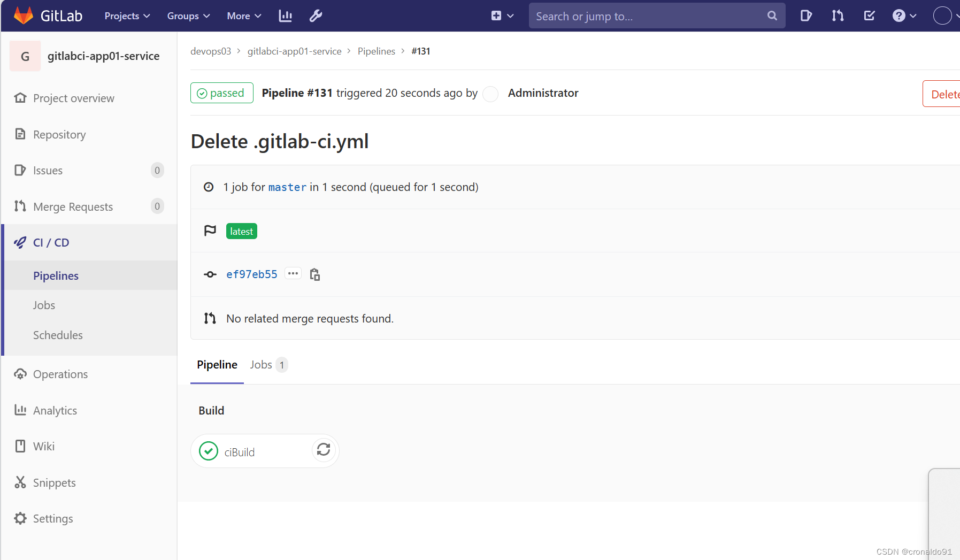Open the Administrator user link
The image size is (960, 560).
543,93
